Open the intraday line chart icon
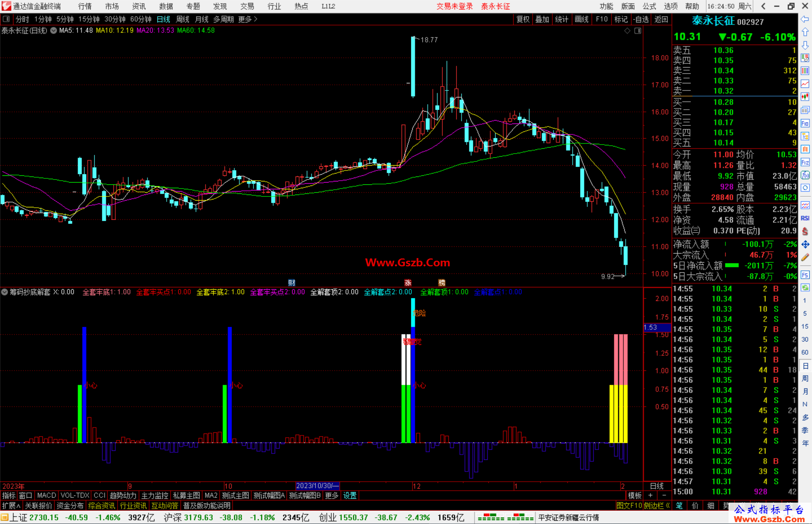 805,84
